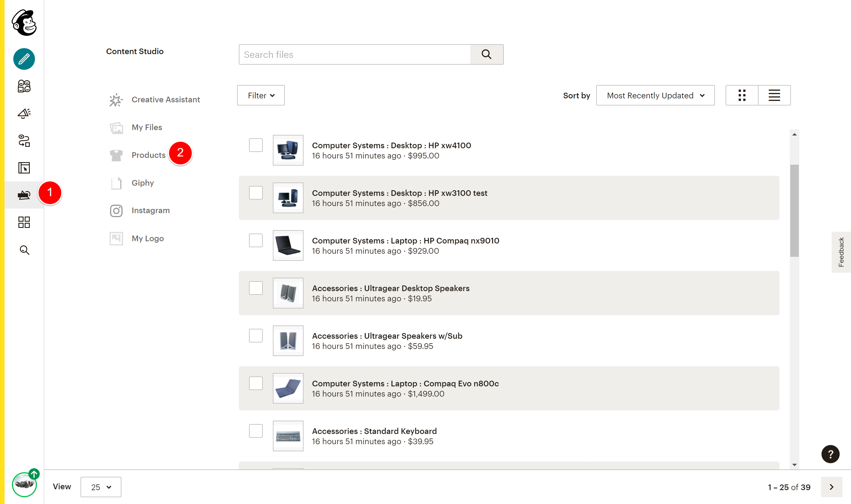Open the Create pencil icon

(24, 59)
